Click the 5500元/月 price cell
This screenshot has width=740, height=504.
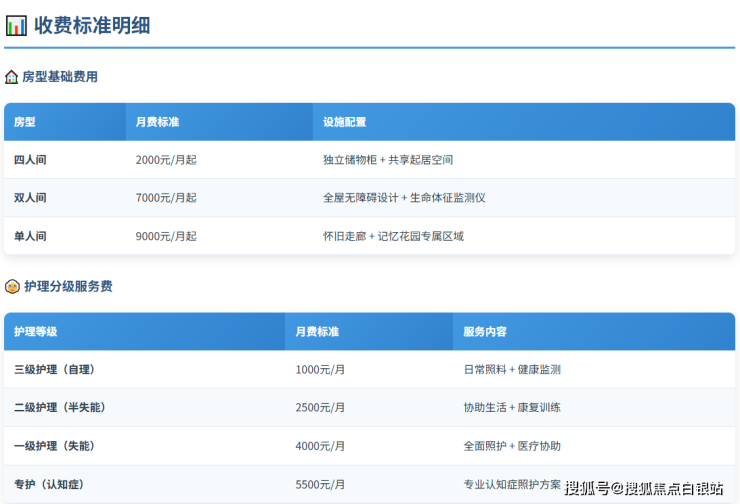pyautogui.click(x=320, y=485)
